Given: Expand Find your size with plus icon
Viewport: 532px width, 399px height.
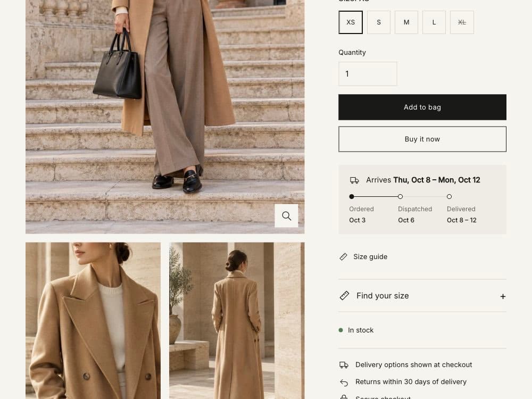Looking at the screenshot, I should (503, 296).
